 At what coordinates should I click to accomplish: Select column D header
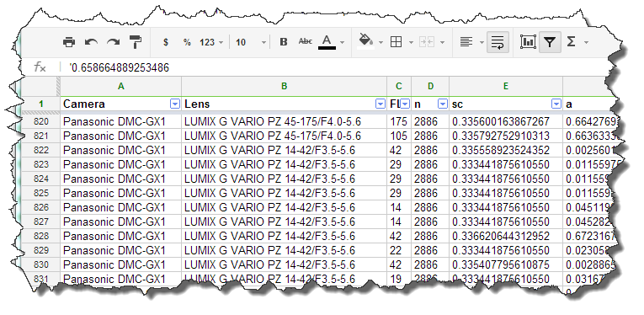point(430,86)
